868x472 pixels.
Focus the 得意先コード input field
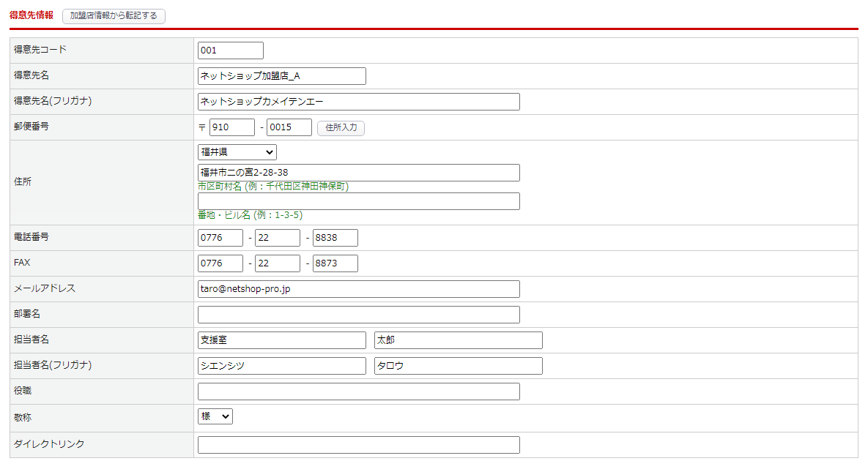coord(230,50)
